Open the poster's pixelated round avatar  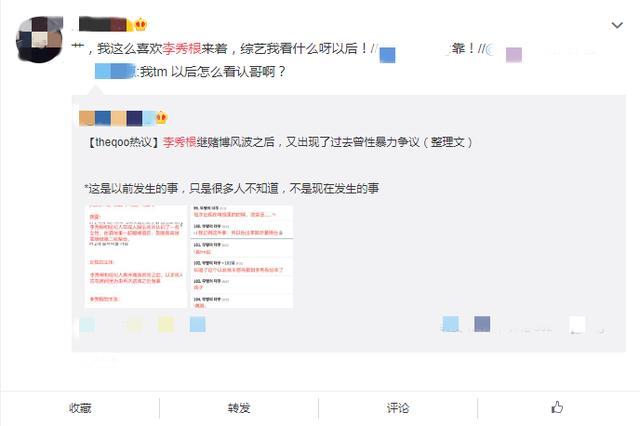click(39, 40)
